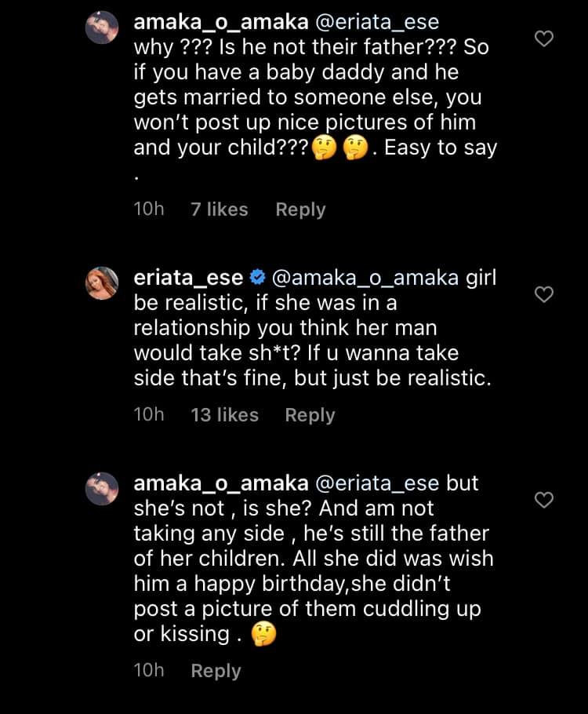Like the "Is he not their father" comment
This screenshot has height=714, width=588.
[x=543, y=38]
